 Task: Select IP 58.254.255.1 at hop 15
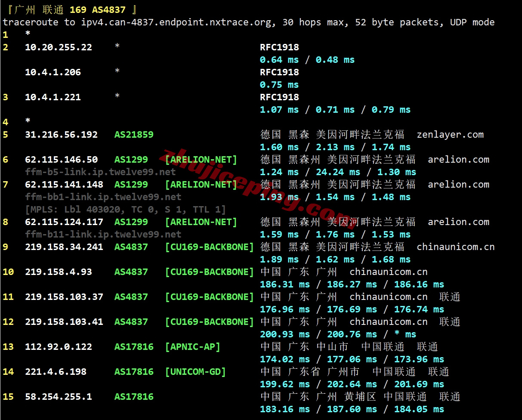click(59, 397)
